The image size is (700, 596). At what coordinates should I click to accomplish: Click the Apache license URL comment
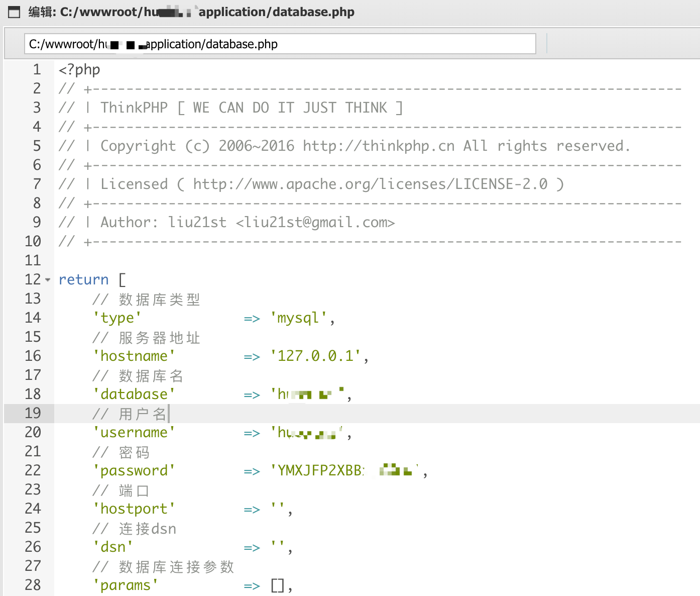click(311, 184)
